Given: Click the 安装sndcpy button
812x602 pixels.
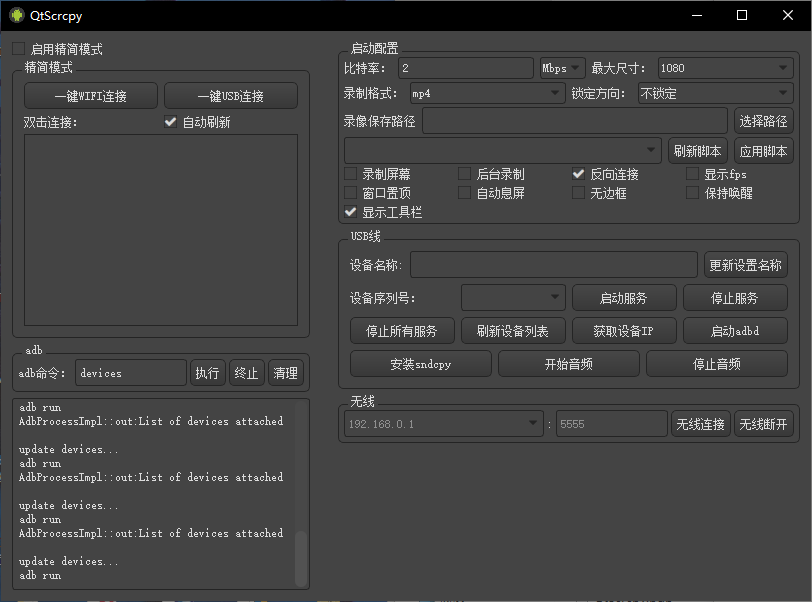Looking at the screenshot, I should pyautogui.click(x=420, y=364).
